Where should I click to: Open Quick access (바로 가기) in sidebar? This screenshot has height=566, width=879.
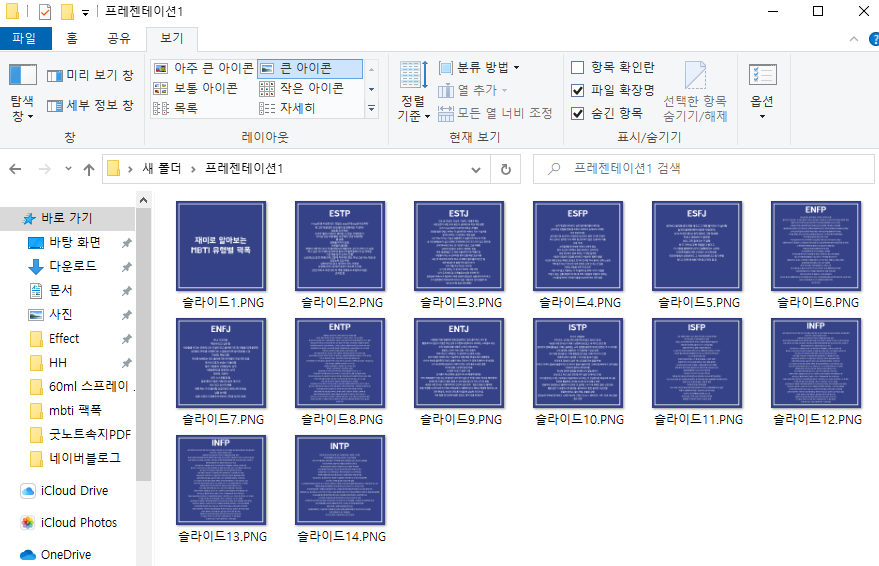(x=66, y=218)
